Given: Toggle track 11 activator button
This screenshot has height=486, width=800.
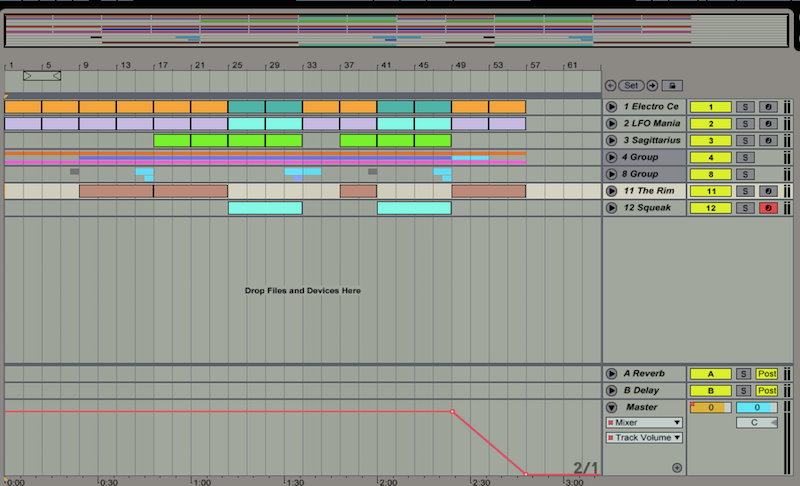Looking at the screenshot, I should pos(711,191).
